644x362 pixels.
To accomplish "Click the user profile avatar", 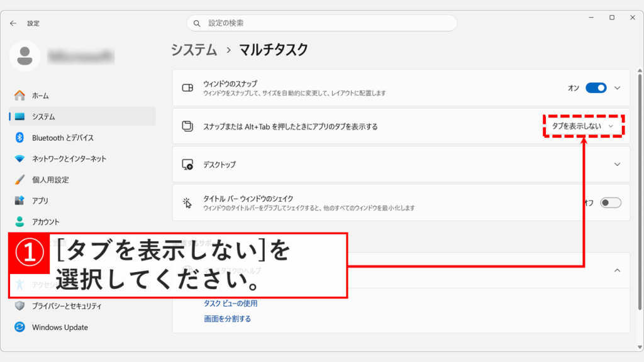I will click(x=25, y=56).
